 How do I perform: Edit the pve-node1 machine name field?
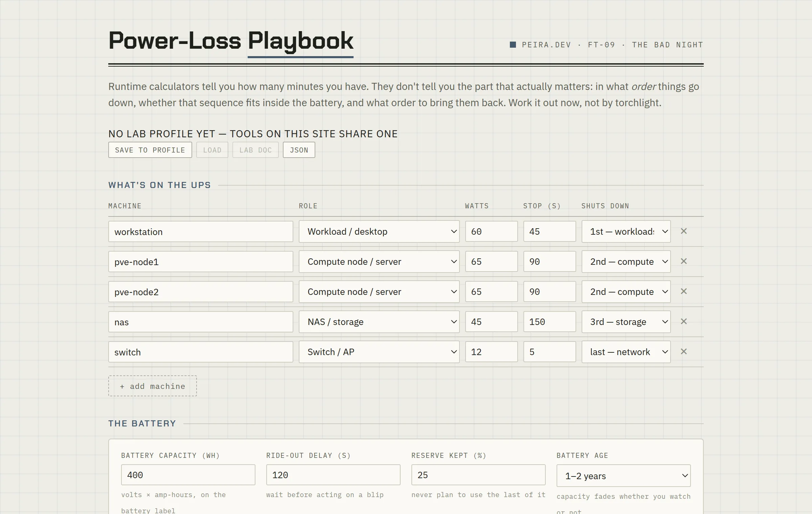pyautogui.click(x=201, y=262)
